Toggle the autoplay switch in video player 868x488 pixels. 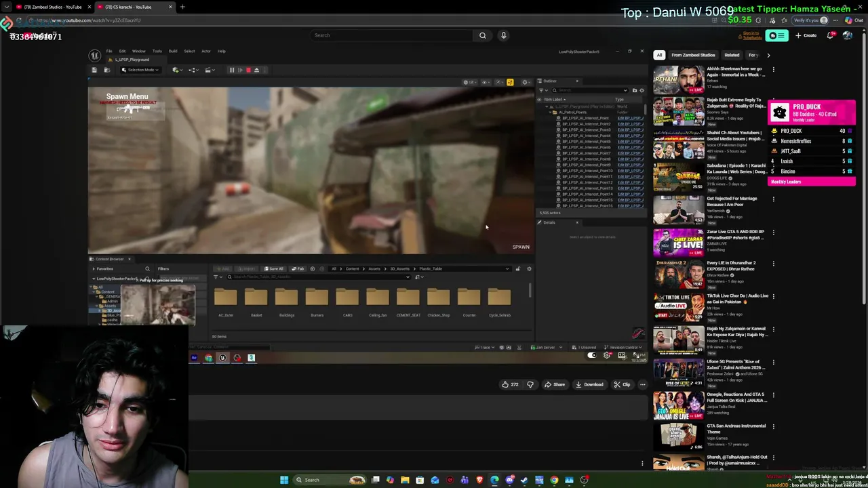coord(591,355)
